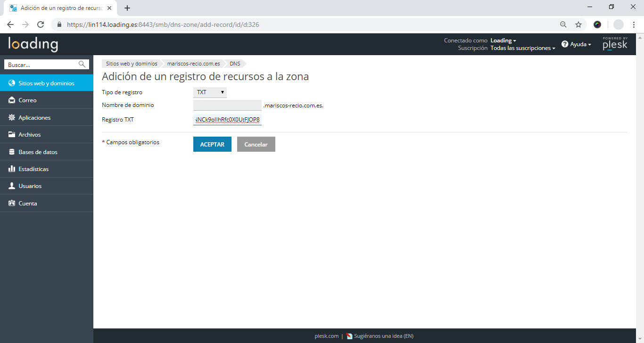The image size is (644, 343).
Task: Click the Cancelar button
Action: (x=256, y=144)
